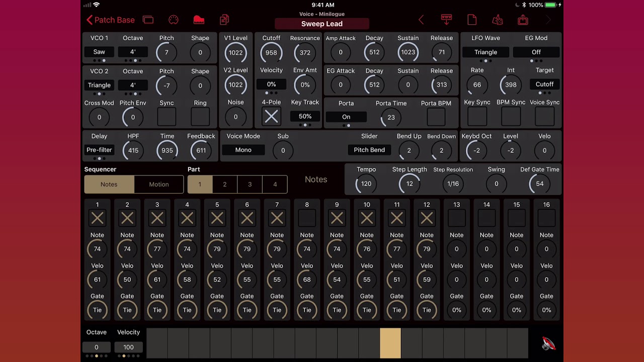The image size is (644, 362).
Task: Open the Voice Mode Mono selector
Action: tap(243, 150)
